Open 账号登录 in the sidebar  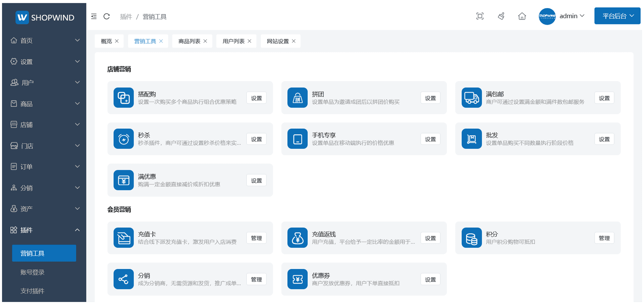click(x=33, y=272)
